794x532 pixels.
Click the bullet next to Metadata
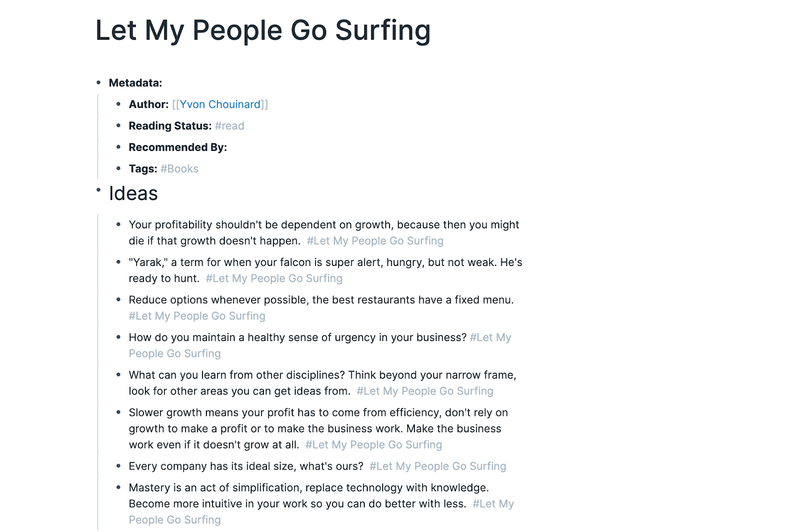99,82
